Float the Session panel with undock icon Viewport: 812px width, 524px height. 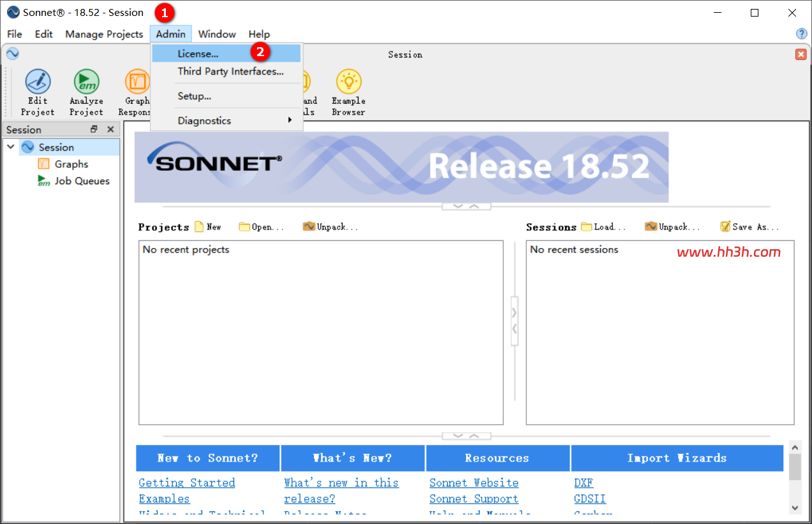94,129
